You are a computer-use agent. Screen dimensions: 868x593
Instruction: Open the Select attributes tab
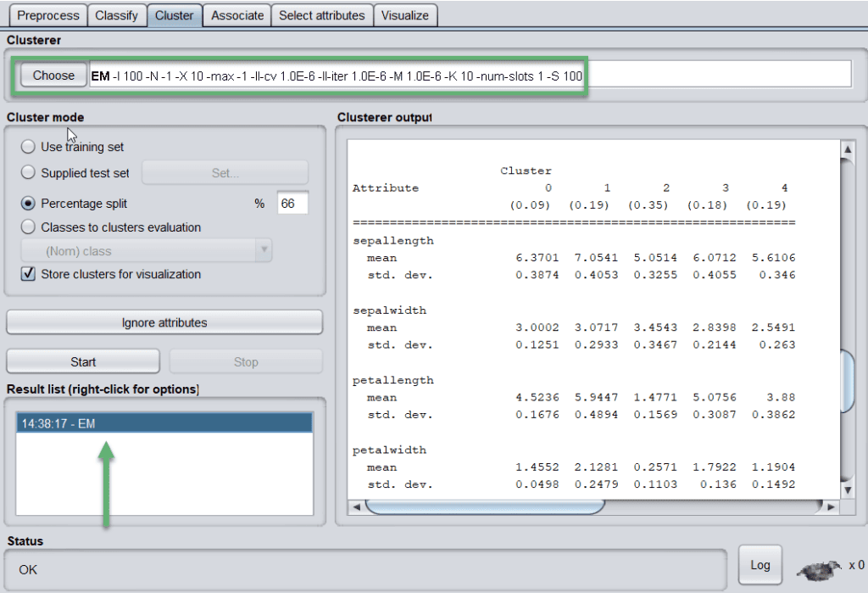point(321,15)
